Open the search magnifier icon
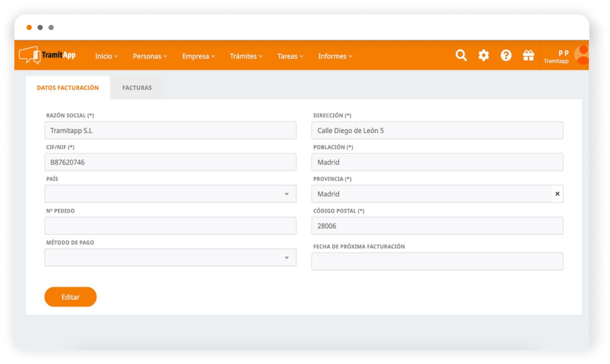The height and width of the screenshot is (364, 610). (x=461, y=55)
